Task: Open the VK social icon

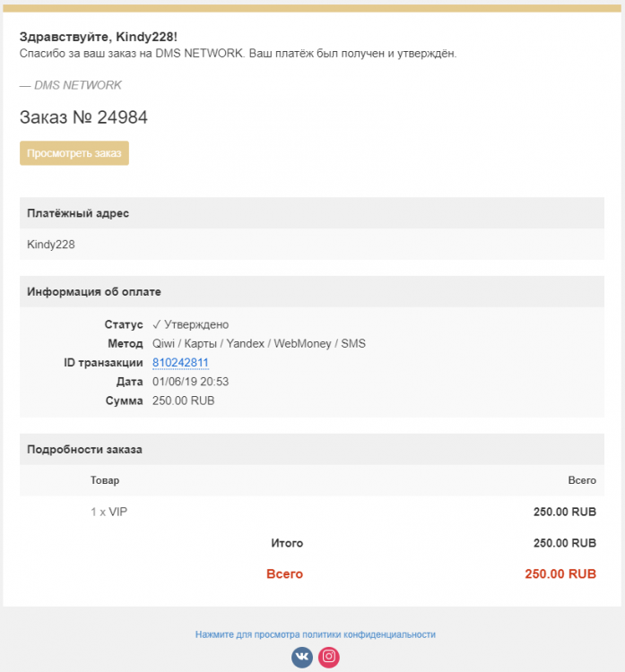Action: pos(302,657)
